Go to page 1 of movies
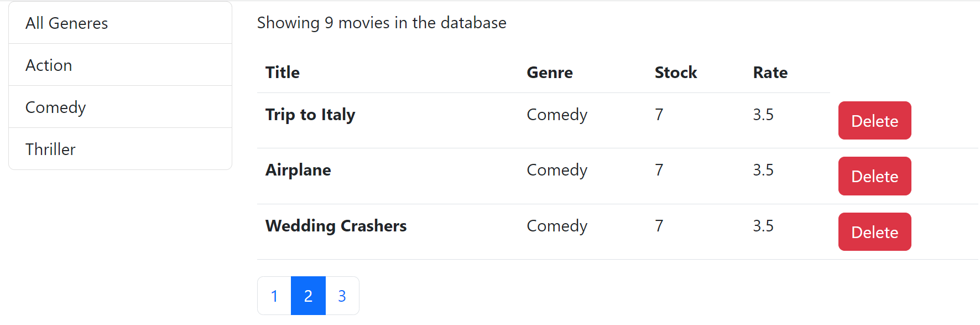The width and height of the screenshot is (980, 325). pos(274,296)
